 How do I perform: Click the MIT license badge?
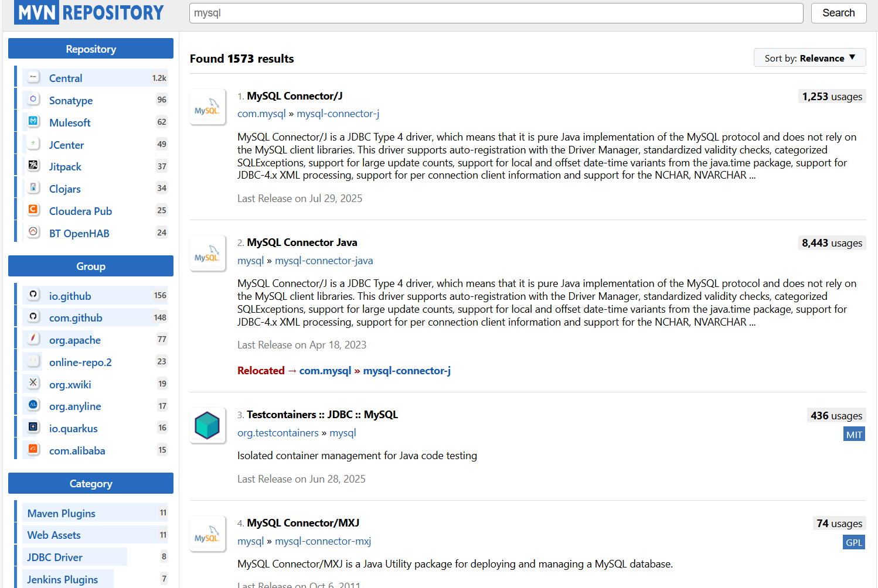(854, 434)
